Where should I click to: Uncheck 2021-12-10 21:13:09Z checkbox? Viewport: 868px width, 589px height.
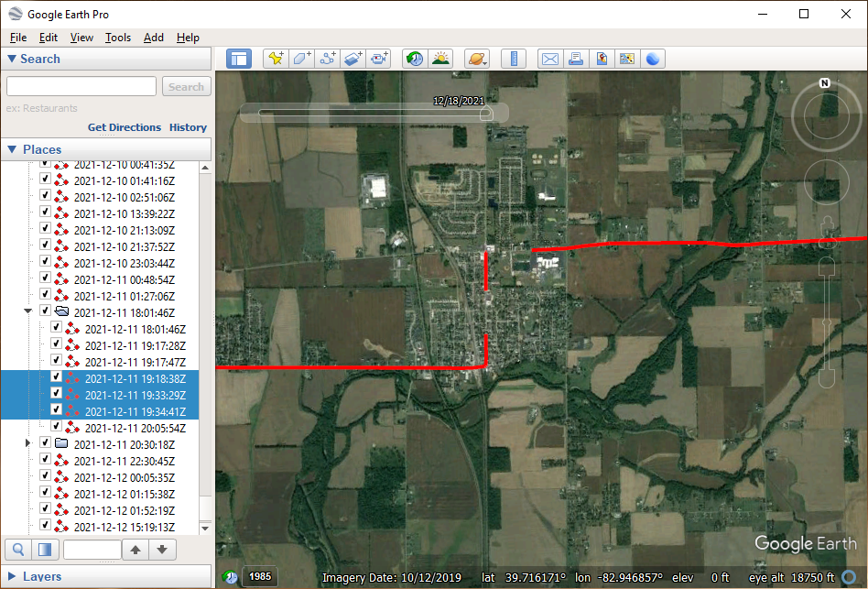(x=46, y=229)
